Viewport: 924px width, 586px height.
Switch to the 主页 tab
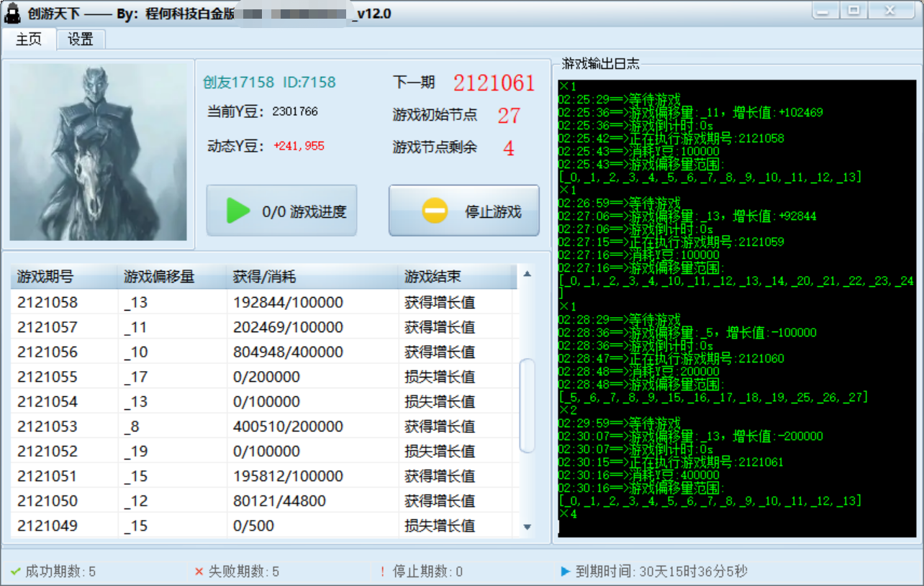pyautogui.click(x=29, y=40)
